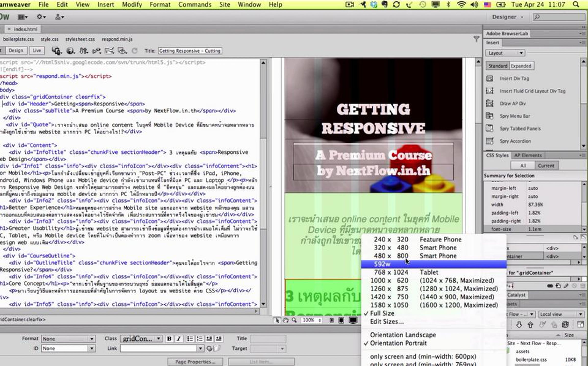The width and height of the screenshot is (588, 366).
Task: Toggle Live view on
Action: coord(37,50)
